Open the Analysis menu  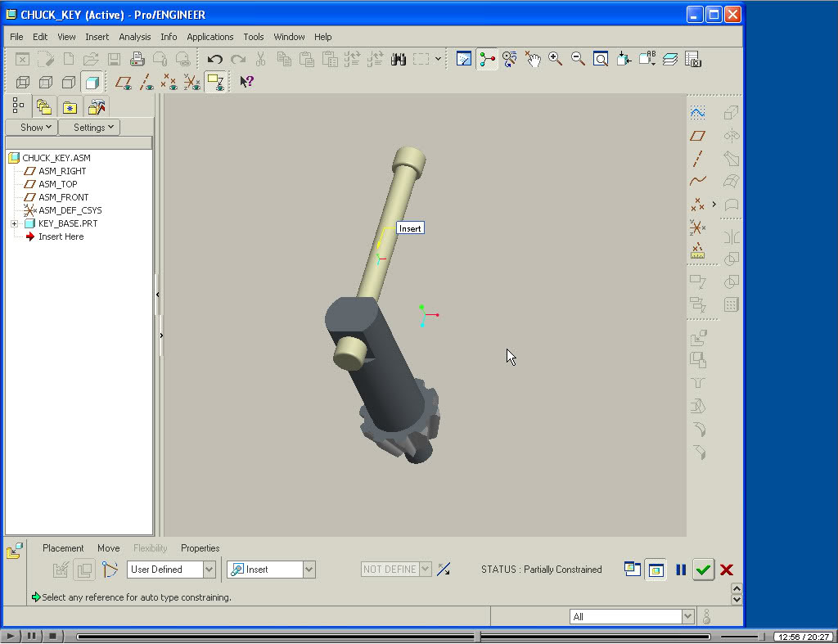pos(135,37)
